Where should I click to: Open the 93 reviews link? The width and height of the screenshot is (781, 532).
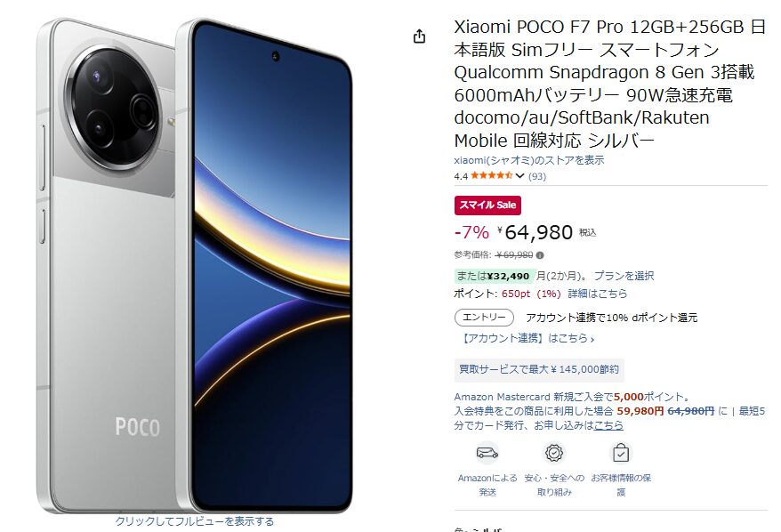click(537, 176)
